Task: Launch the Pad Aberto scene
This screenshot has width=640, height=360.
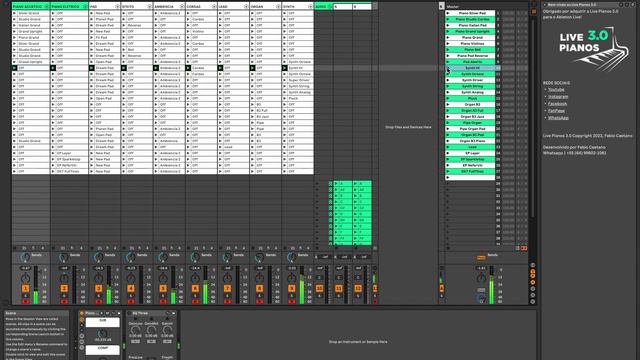Action: coord(448,62)
